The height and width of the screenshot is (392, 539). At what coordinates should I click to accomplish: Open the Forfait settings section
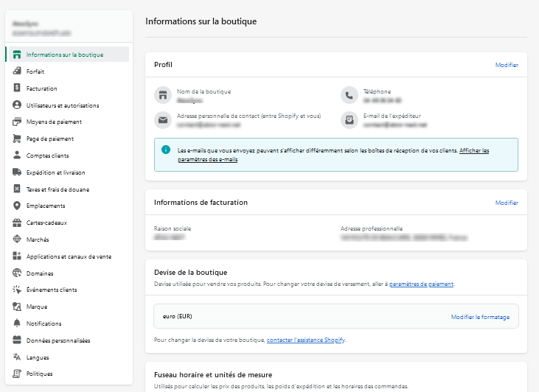(x=67, y=71)
